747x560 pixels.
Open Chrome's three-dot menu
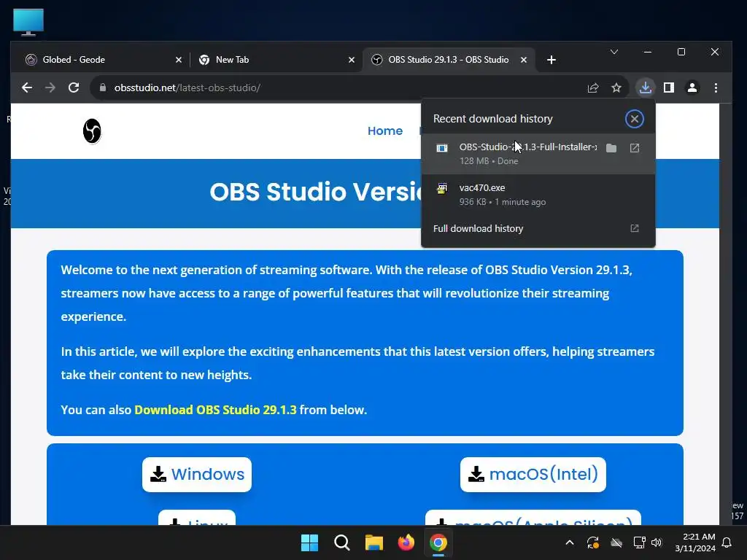click(x=716, y=87)
